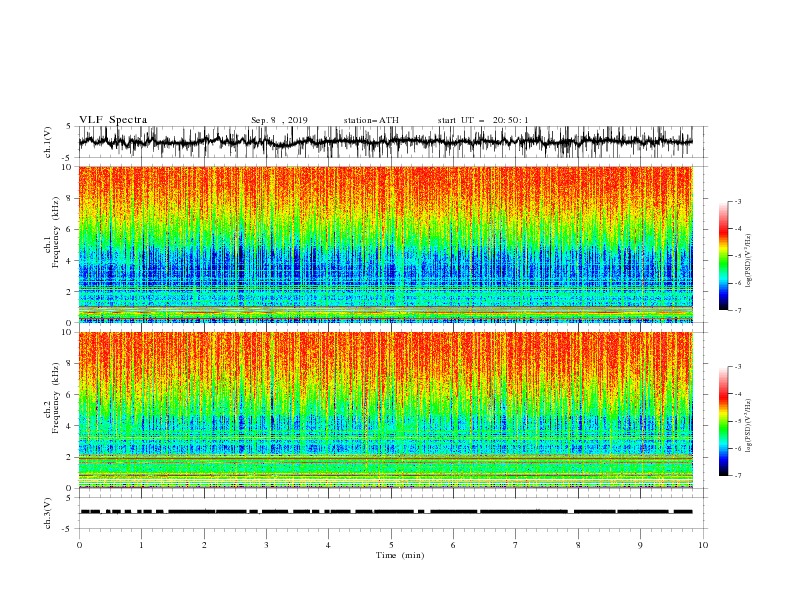
Task: Click time axis tick label '10'
Action: pyautogui.click(x=703, y=545)
